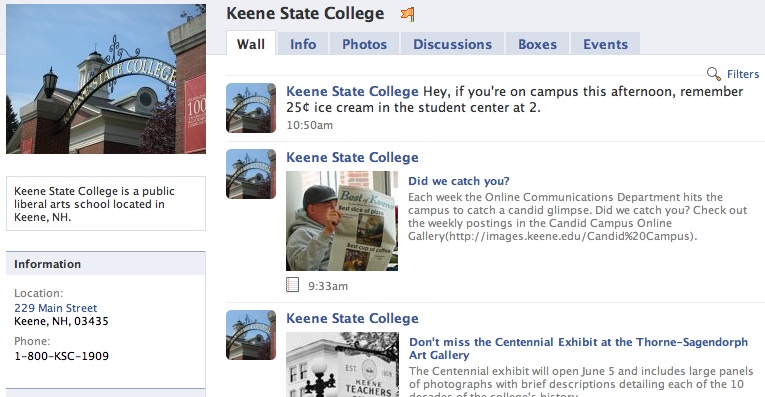Click Keene State College name on ice cream post
Screen dimensions: 765x397
pyautogui.click(x=352, y=92)
